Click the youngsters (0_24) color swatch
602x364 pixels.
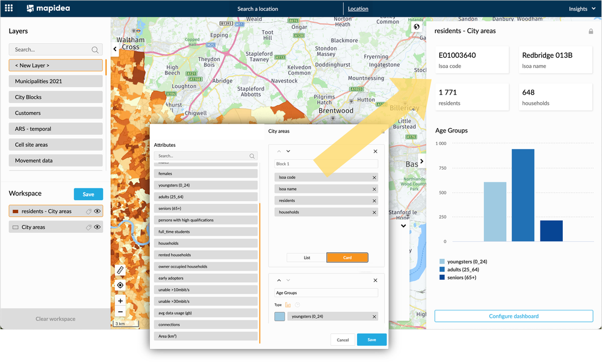pyautogui.click(x=279, y=315)
